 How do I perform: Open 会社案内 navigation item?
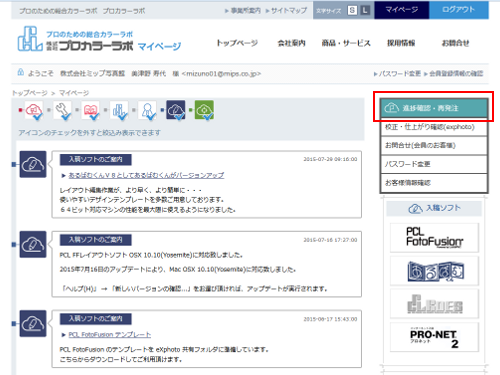click(x=292, y=43)
